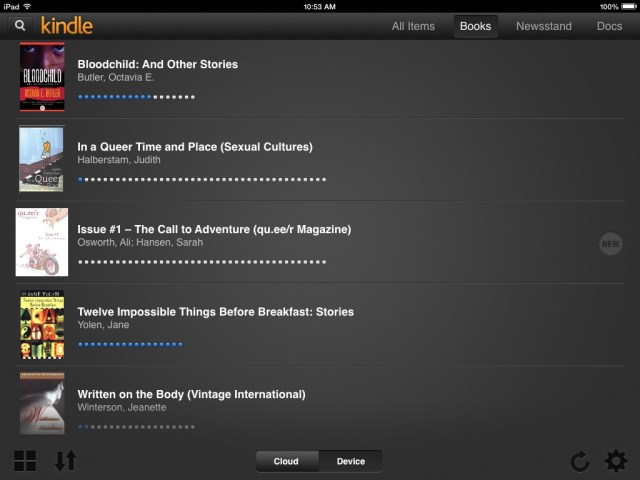Image resolution: width=640 pixels, height=480 pixels.
Task: Check battery indicator in status bar
Action: pos(629,7)
